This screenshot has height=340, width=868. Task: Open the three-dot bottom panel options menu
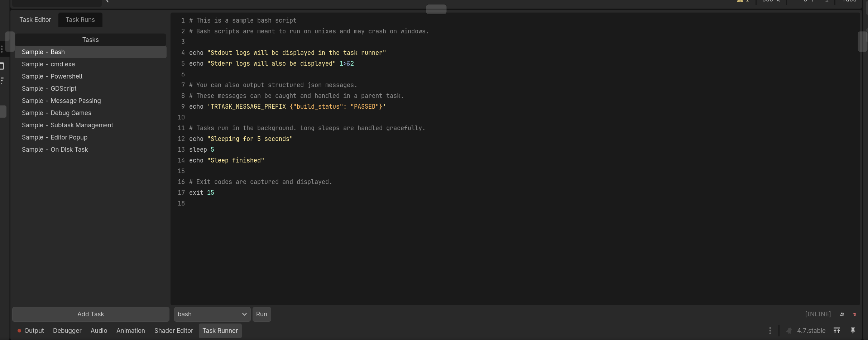pos(770,331)
